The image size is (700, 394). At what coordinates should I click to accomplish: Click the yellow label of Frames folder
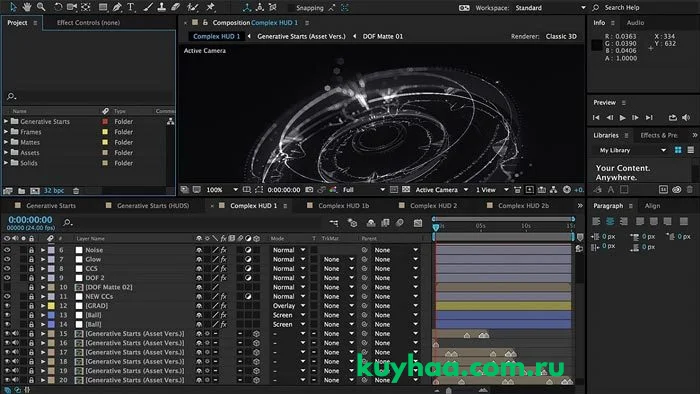(105, 132)
